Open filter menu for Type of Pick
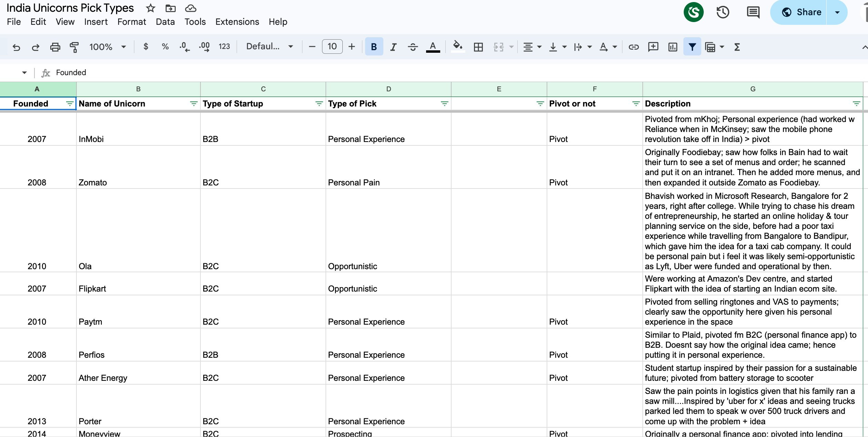This screenshot has height=437, width=868. (x=444, y=104)
